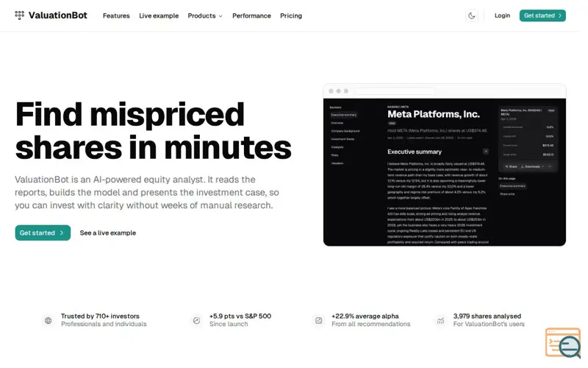Click Get started below the hero paragraph

pyautogui.click(x=43, y=233)
